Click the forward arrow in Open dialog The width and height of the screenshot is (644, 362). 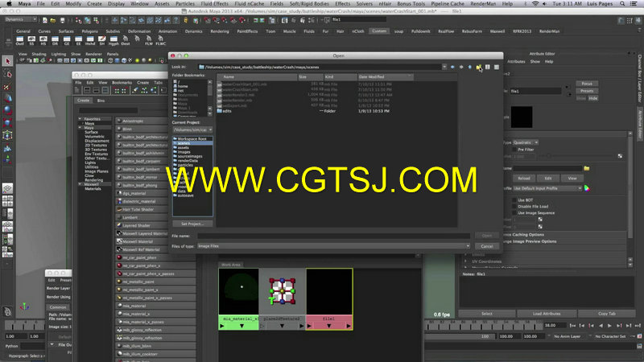click(x=461, y=67)
